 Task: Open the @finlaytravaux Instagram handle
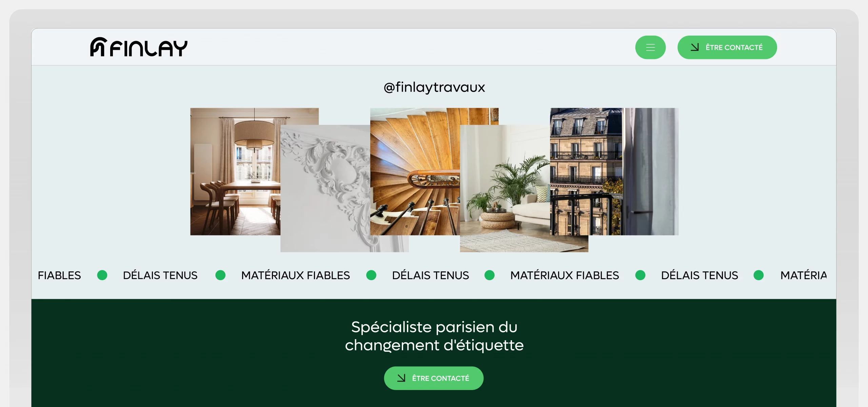(434, 87)
